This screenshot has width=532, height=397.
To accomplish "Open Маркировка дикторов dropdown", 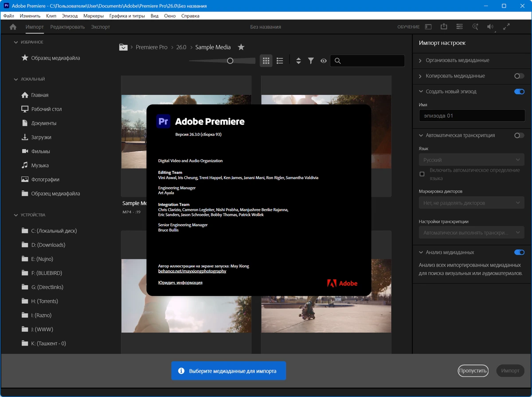I will [x=472, y=203].
